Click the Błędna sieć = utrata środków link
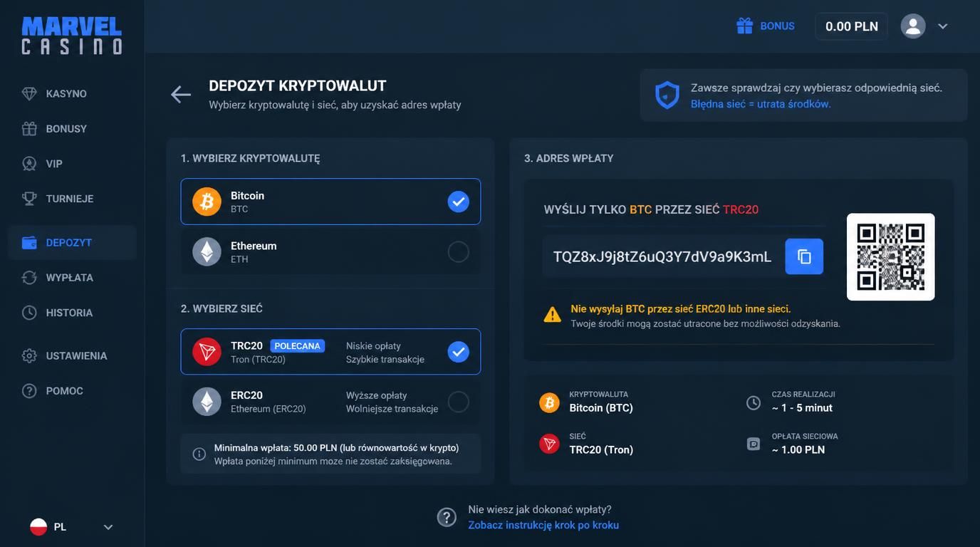This screenshot has width=980, height=547. pos(761,104)
